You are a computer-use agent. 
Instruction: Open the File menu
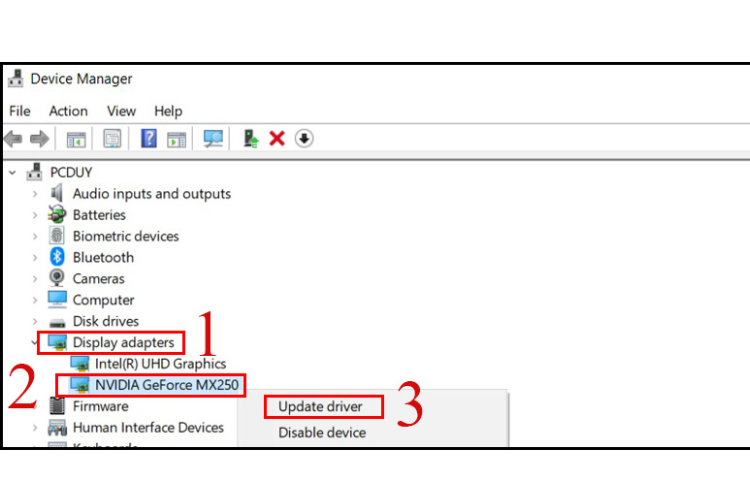19,111
